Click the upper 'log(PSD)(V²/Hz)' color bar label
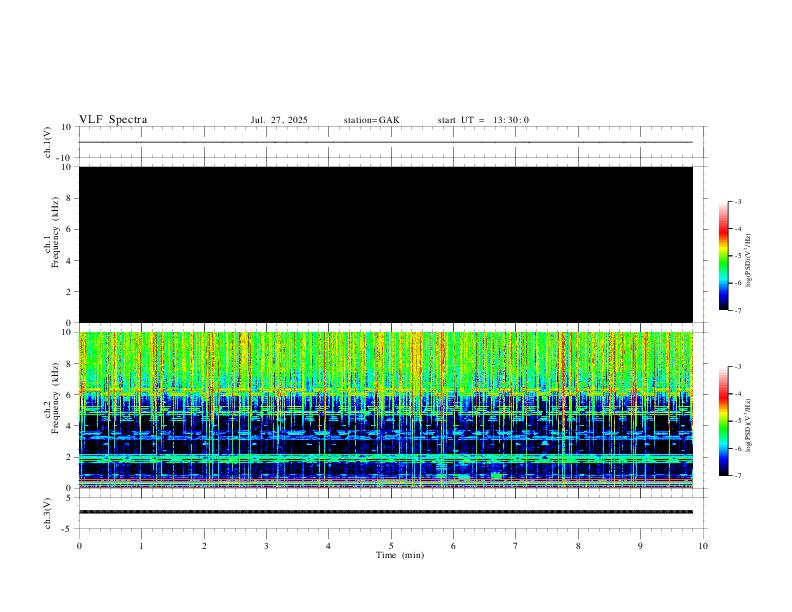 point(748,261)
